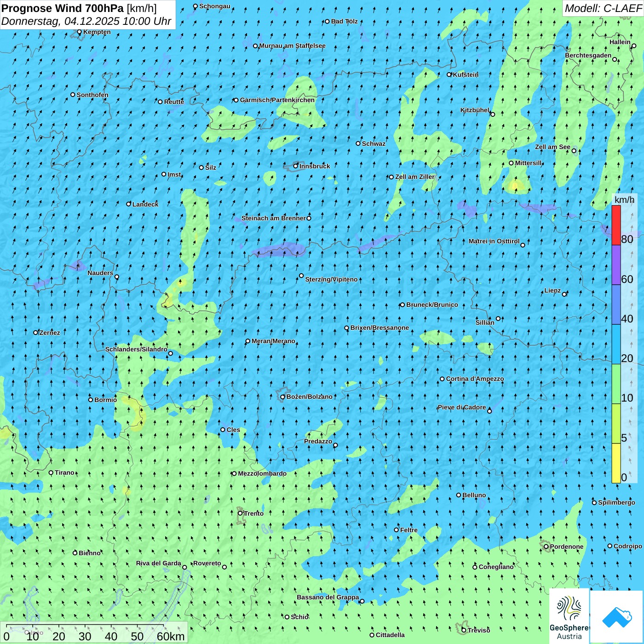Click the Garmisch-Partenkirchen label
This screenshot has height=644, width=644.
[277, 100]
